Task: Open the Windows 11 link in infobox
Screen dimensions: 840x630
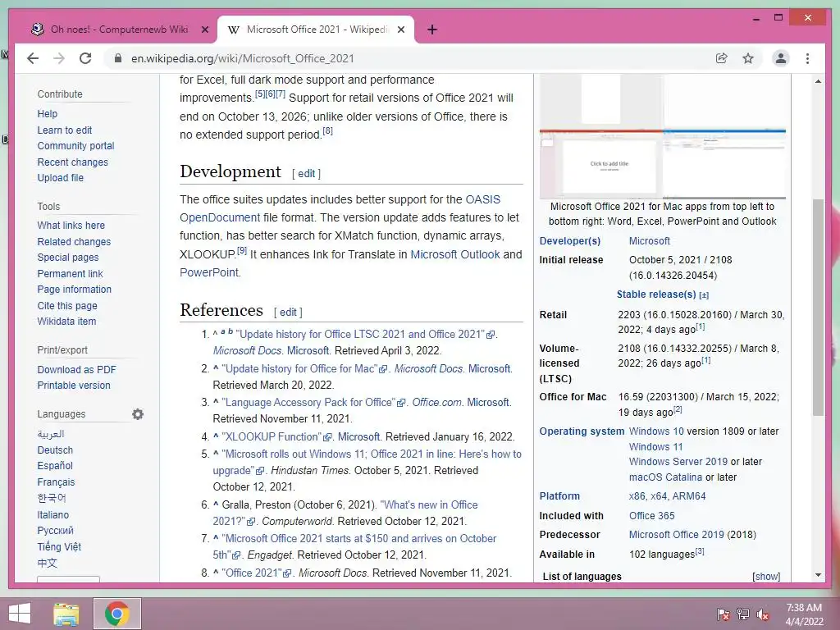Action: point(655,447)
